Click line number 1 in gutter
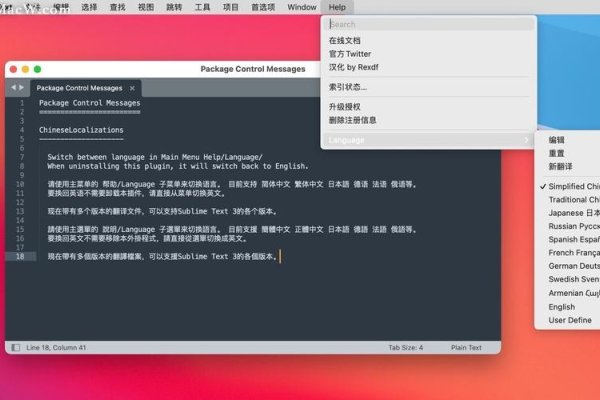The height and width of the screenshot is (400, 600). (x=22, y=103)
